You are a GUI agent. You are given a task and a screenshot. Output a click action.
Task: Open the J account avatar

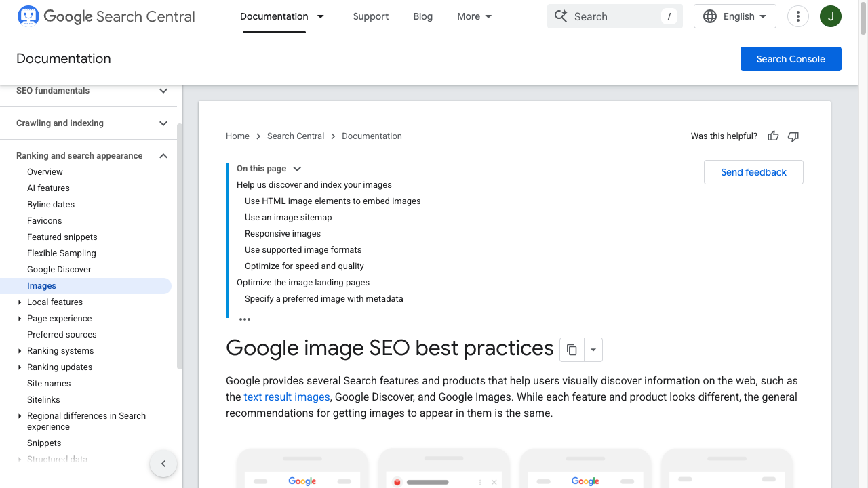click(831, 16)
